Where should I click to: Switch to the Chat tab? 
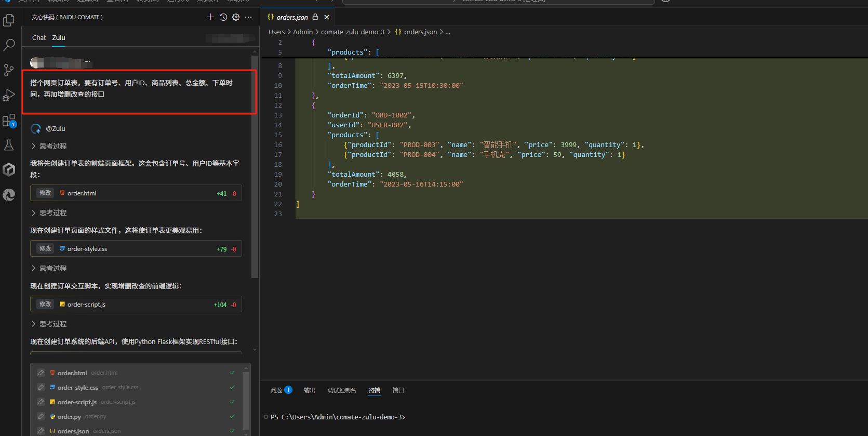coord(39,37)
